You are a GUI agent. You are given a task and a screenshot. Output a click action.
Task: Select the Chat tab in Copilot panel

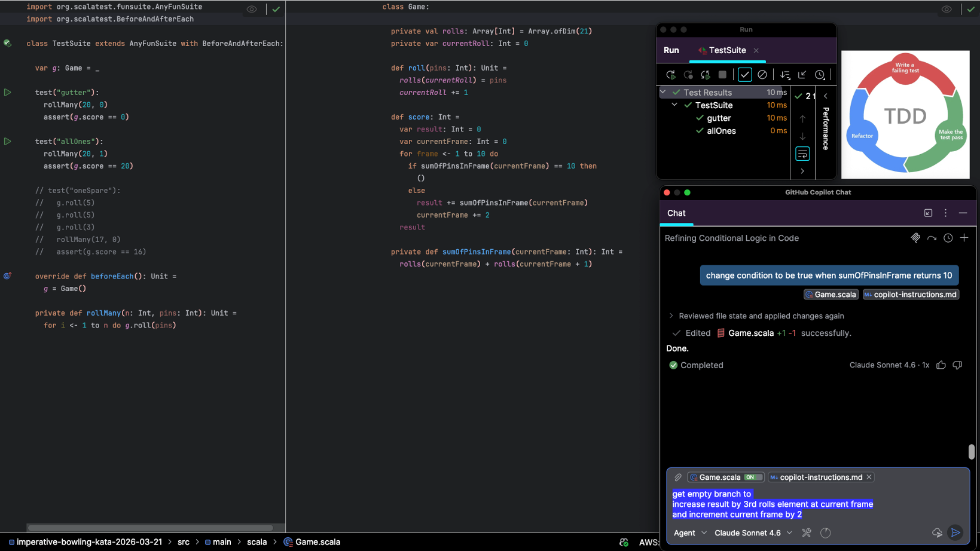(x=676, y=213)
